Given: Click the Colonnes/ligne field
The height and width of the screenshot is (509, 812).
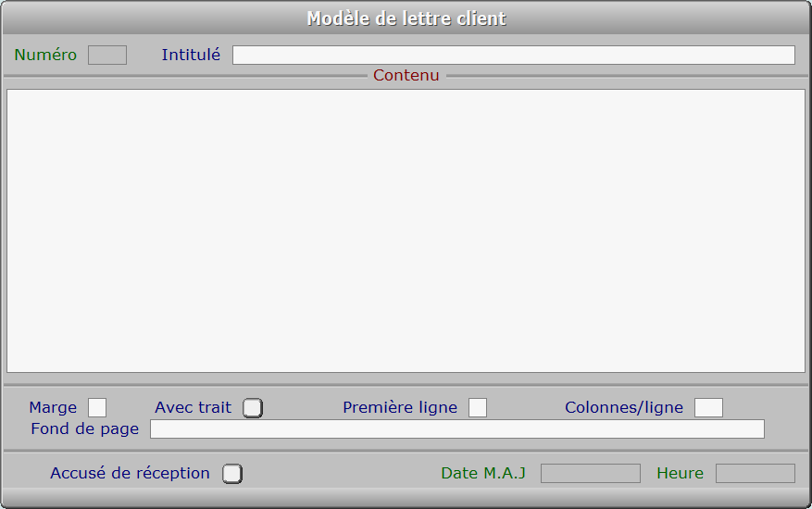Looking at the screenshot, I should [708, 407].
